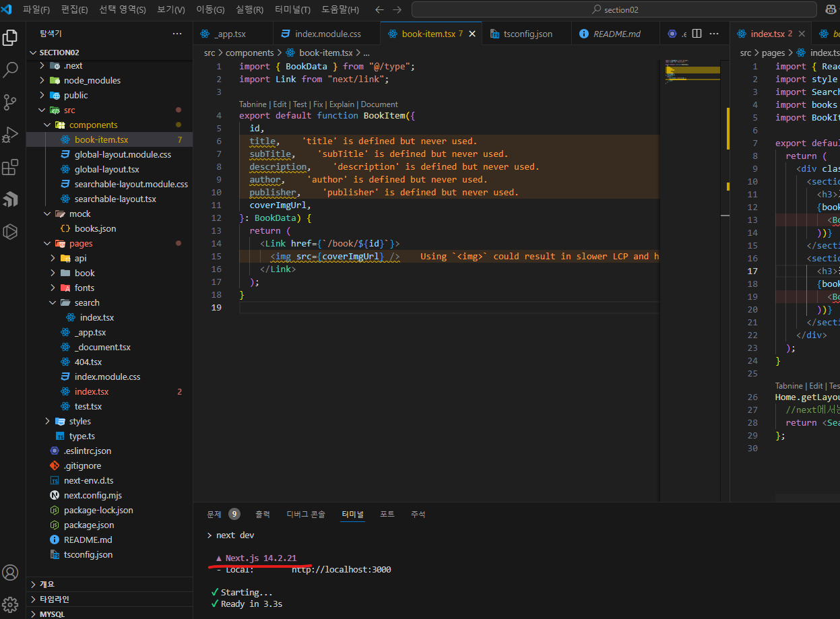Close the index.tsx tab in right editor group
The height and width of the screenshot is (619, 840).
pyautogui.click(x=801, y=34)
